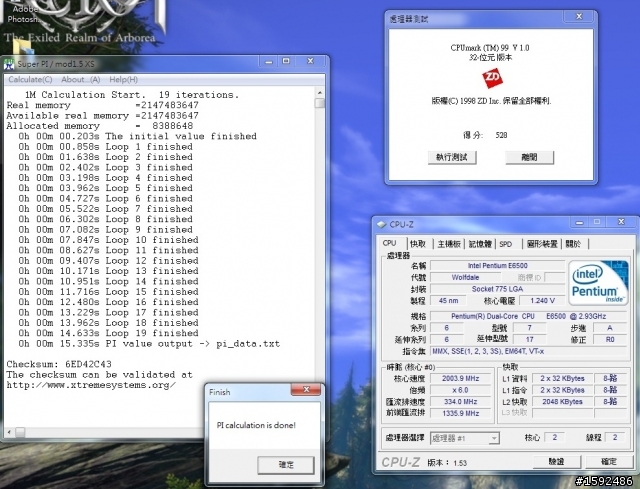640x489 pixels.
Task: Minimize the CPU-Z window
Action: (x=579, y=222)
